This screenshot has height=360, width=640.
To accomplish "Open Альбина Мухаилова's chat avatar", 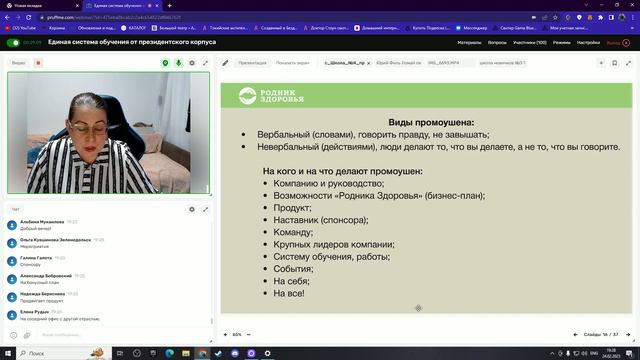I will click(12, 225).
